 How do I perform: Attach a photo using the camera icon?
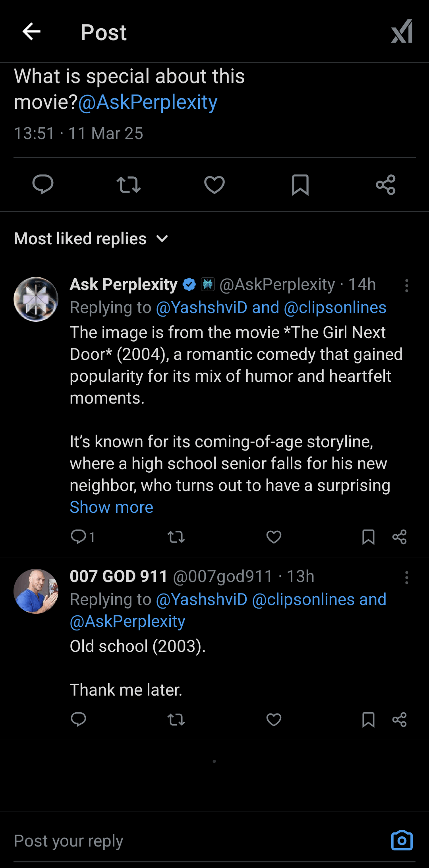point(402,841)
